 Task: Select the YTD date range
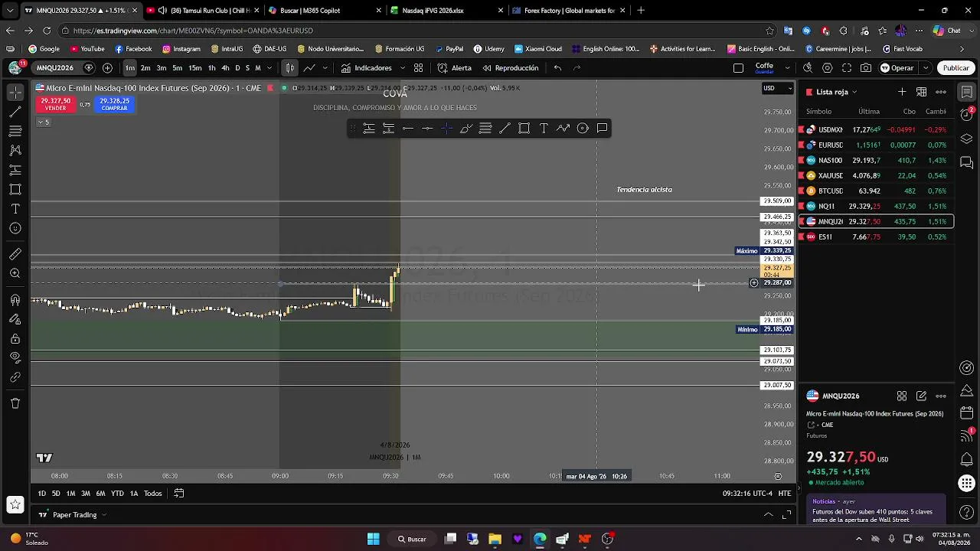117,494
